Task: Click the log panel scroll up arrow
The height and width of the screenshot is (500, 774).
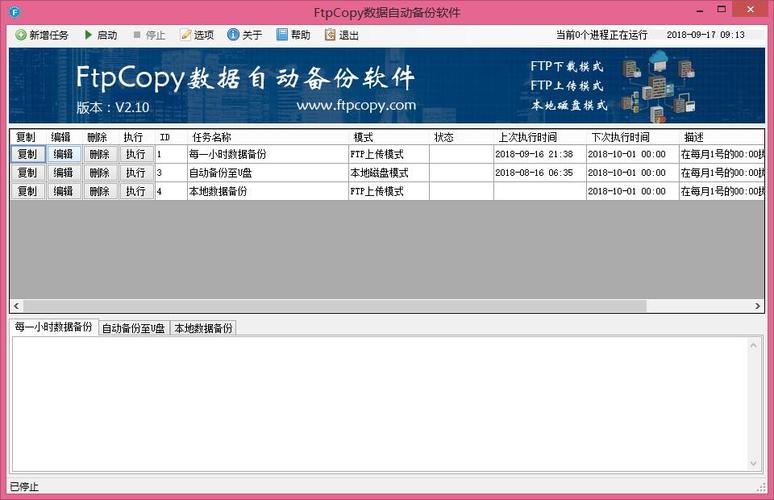Action: pos(753,346)
